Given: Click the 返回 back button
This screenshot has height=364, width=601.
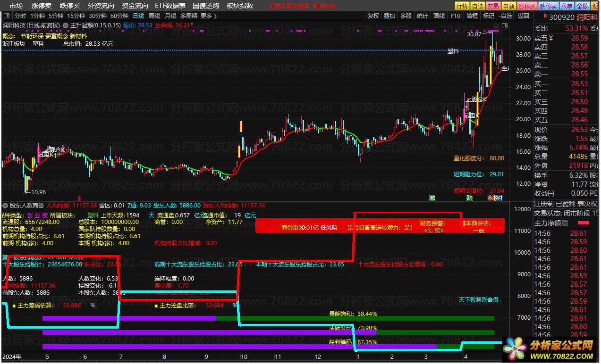Looking at the screenshot, I should click(x=524, y=16).
